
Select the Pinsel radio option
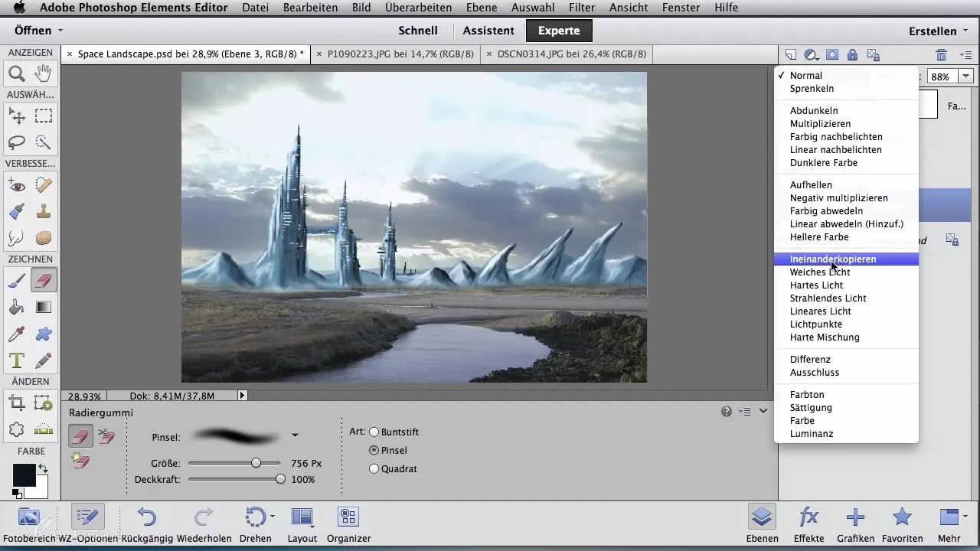point(374,450)
